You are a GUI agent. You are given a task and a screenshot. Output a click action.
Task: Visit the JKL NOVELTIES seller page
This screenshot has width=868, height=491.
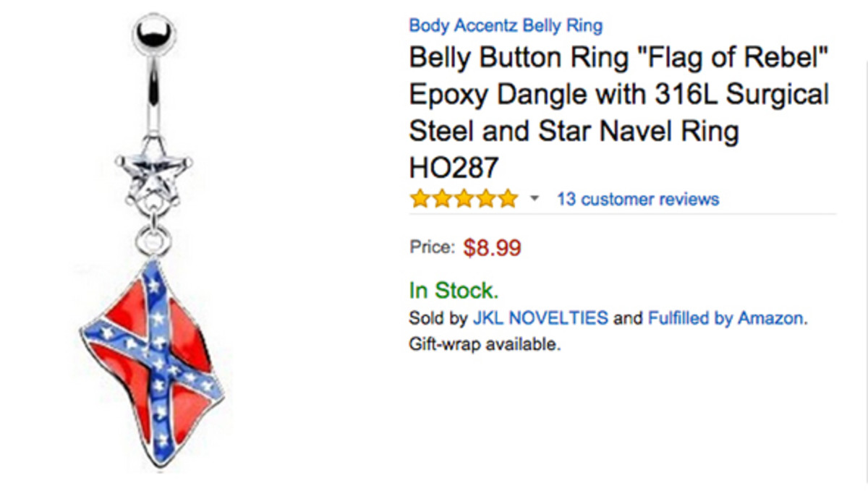pos(540,317)
